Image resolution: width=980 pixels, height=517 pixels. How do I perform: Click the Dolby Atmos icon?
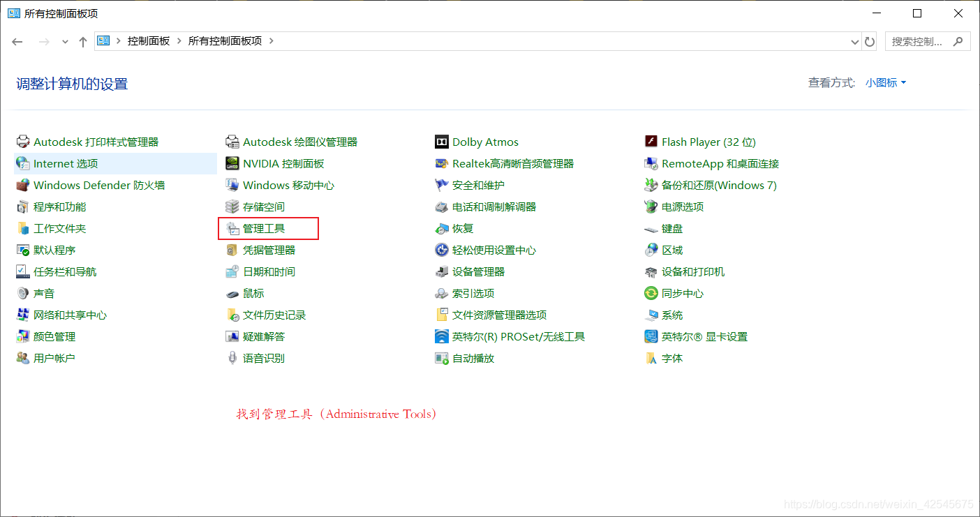click(x=442, y=142)
